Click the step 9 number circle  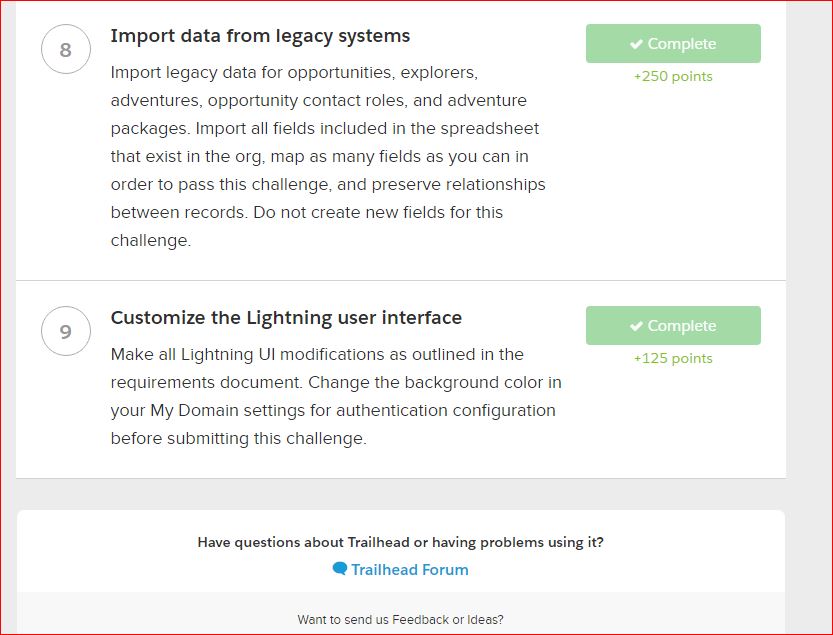click(x=66, y=331)
